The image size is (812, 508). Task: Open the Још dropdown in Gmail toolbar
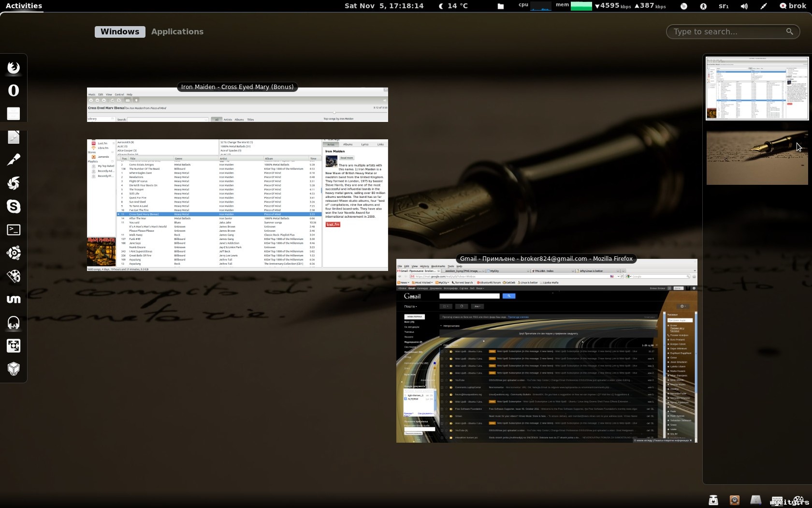click(478, 306)
